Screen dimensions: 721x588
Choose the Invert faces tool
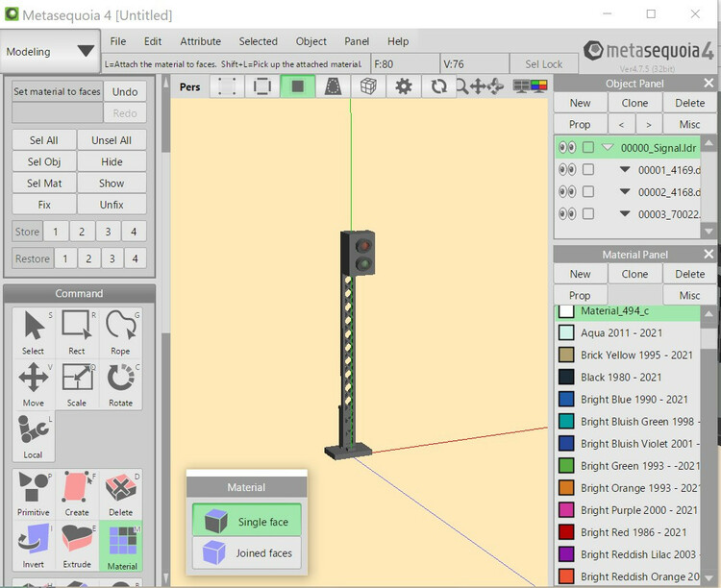tap(33, 546)
